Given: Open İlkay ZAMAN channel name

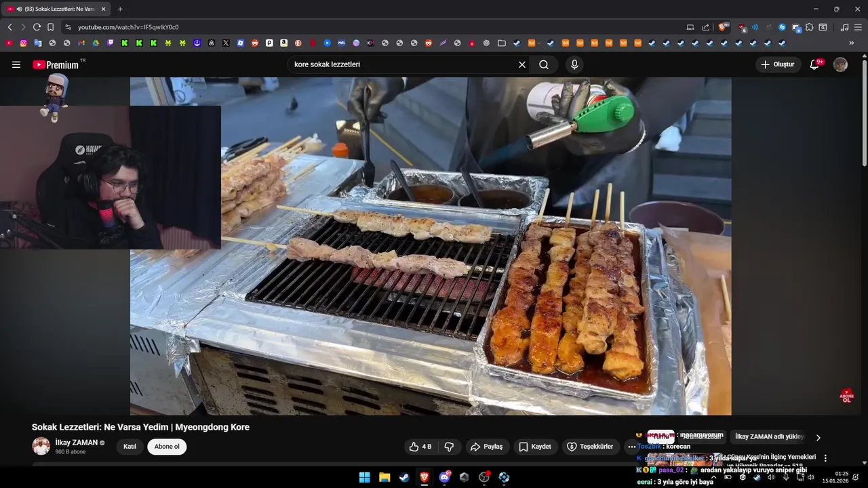Looking at the screenshot, I should [77, 443].
